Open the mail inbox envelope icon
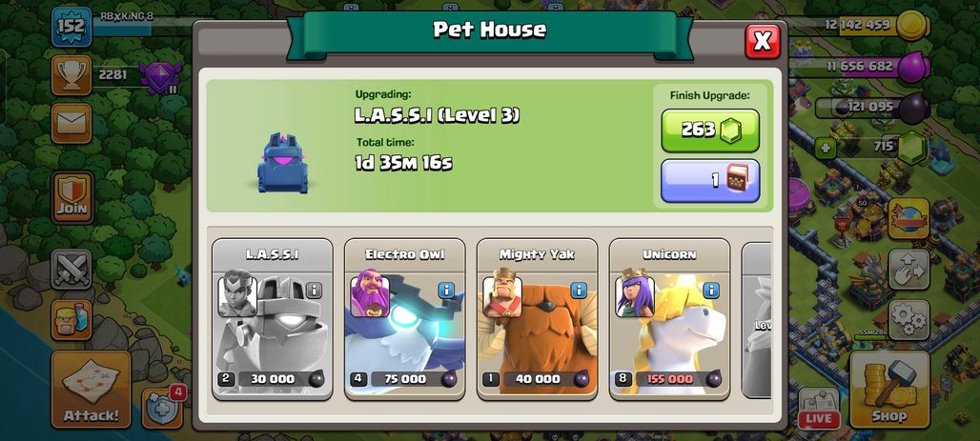This screenshot has width=980, height=441. tap(71, 123)
